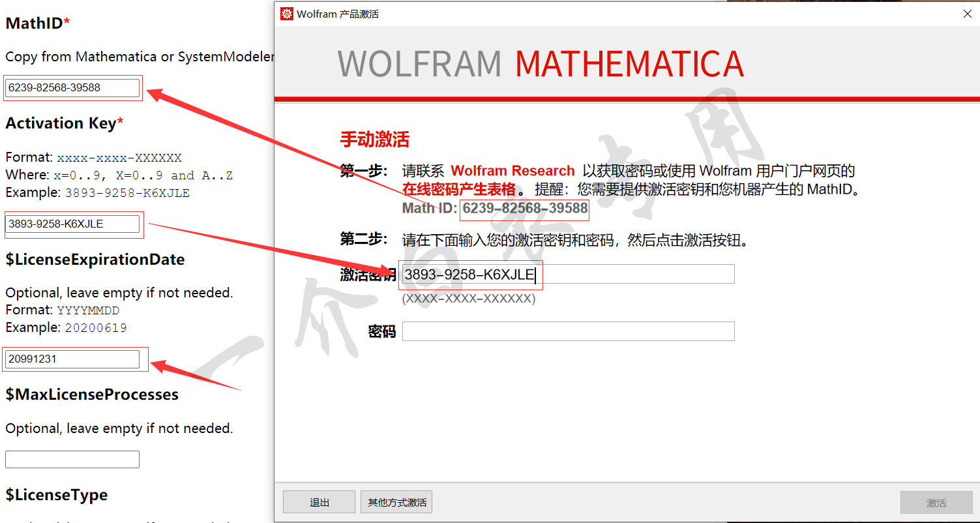Click the example key text 3893-9258-K6XJLE

pyautogui.click(x=127, y=193)
